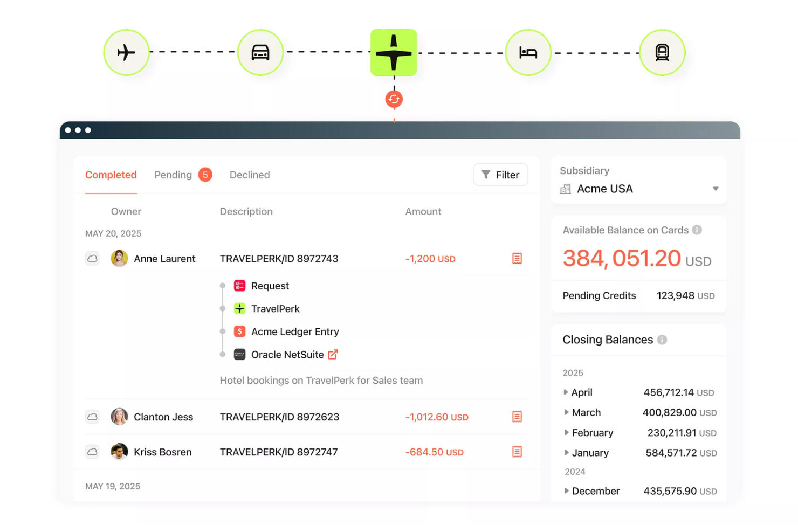Switch to the Declined tab

point(249,175)
